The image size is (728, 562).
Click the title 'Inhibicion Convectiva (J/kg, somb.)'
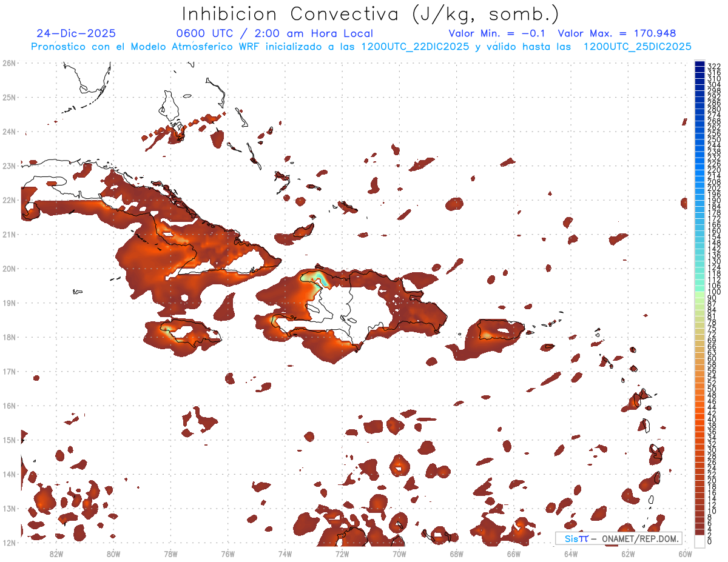[371, 15]
